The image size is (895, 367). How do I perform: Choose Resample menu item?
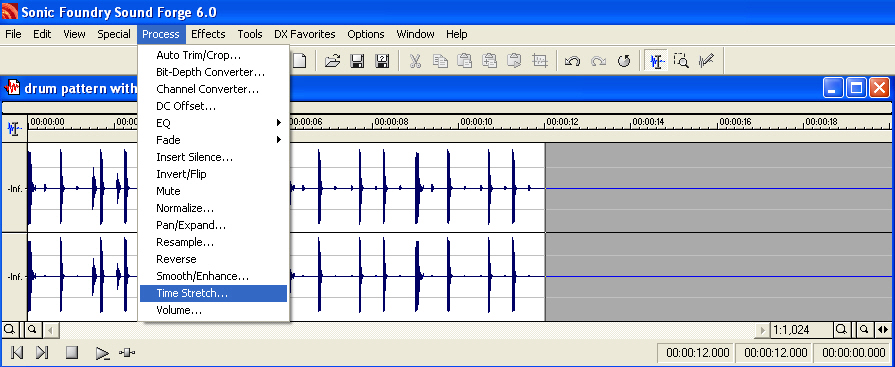click(213, 242)
